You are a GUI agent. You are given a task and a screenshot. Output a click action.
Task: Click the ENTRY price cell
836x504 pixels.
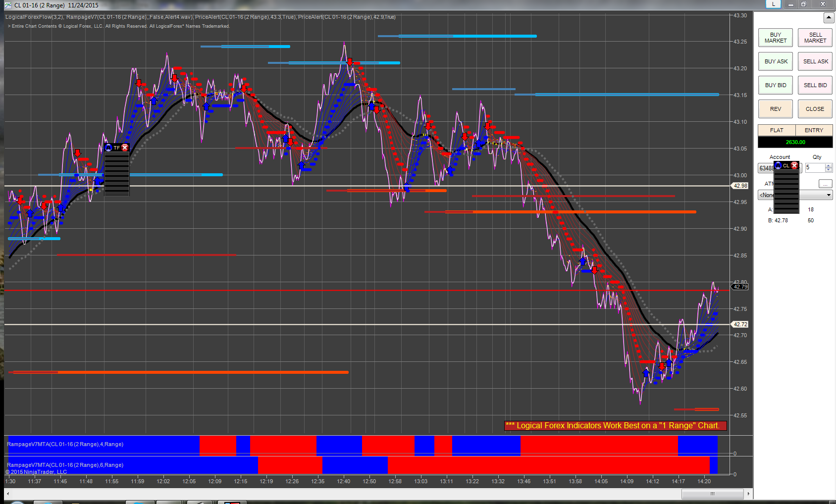[814, 130]
